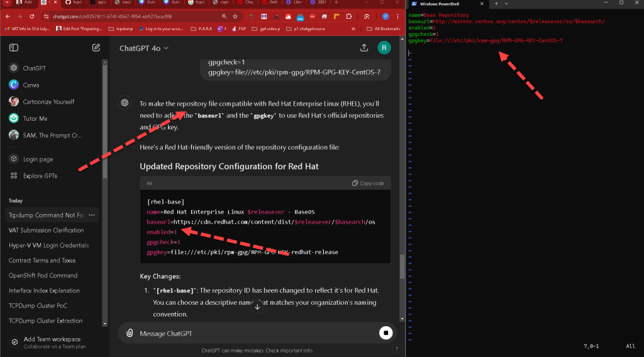Switch to Google tcpd browser tab

[x=197, y=3]
